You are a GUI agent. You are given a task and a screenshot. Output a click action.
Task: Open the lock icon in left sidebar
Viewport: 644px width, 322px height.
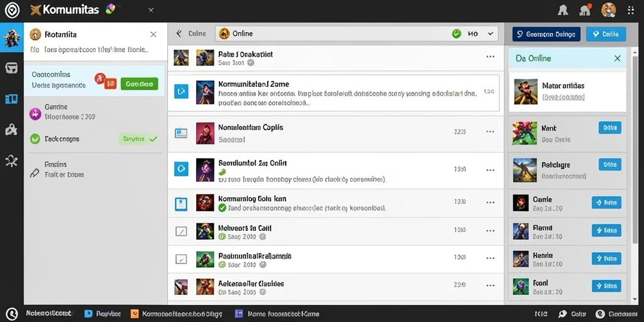click(11, 130)
